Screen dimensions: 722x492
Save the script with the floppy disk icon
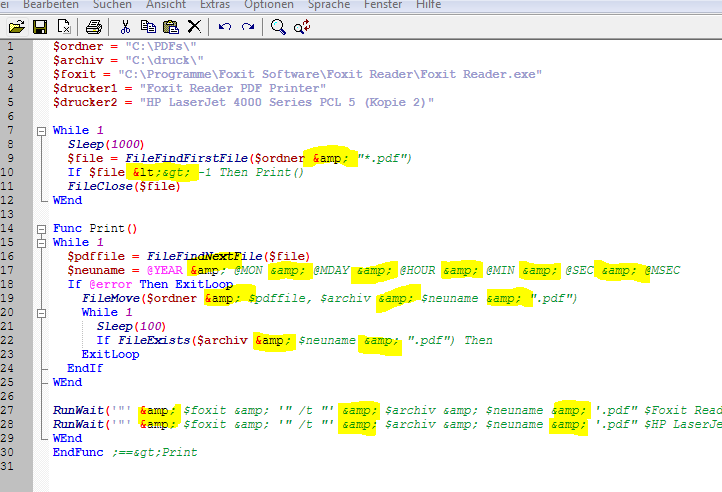(x=42, y=26)
